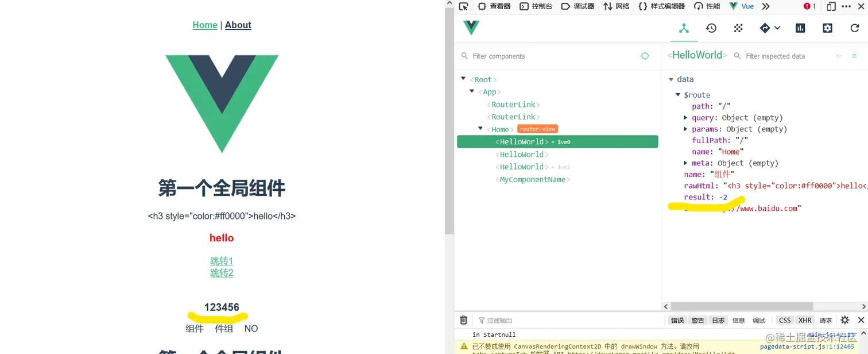
Task: Toggle the 错误 errors filter
Action: point(677,320)
